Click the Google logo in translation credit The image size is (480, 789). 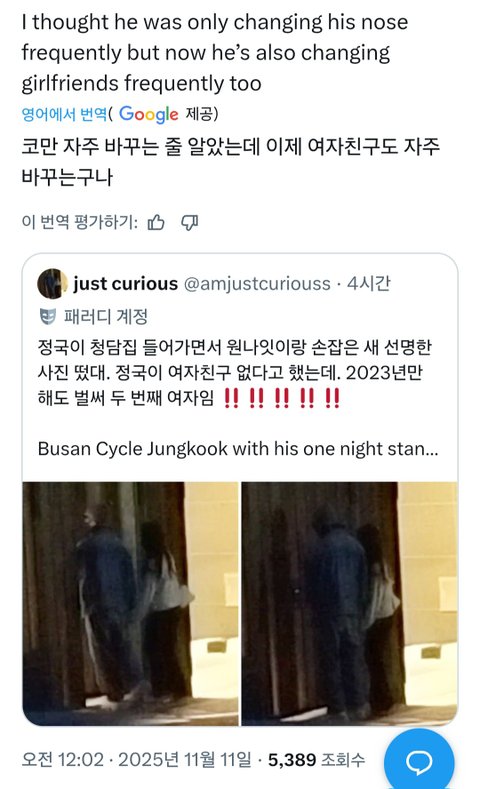[x=148, y=114]
